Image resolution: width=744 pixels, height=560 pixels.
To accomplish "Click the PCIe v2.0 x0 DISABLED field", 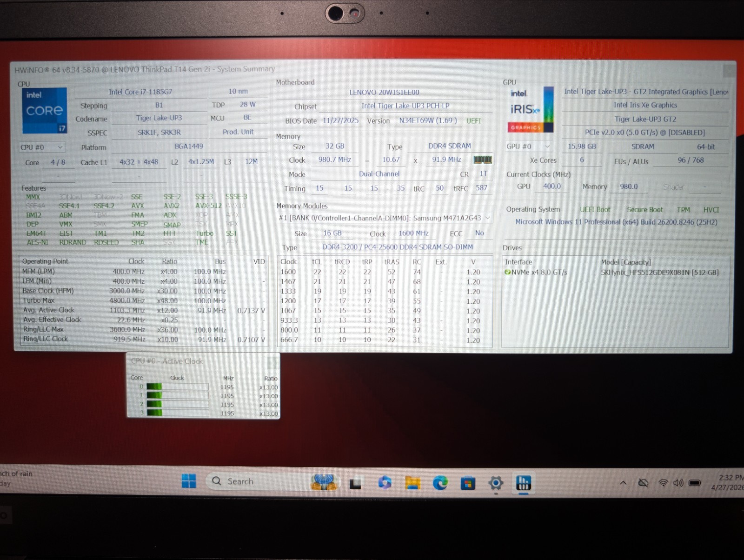I will (x=644, y=133).
